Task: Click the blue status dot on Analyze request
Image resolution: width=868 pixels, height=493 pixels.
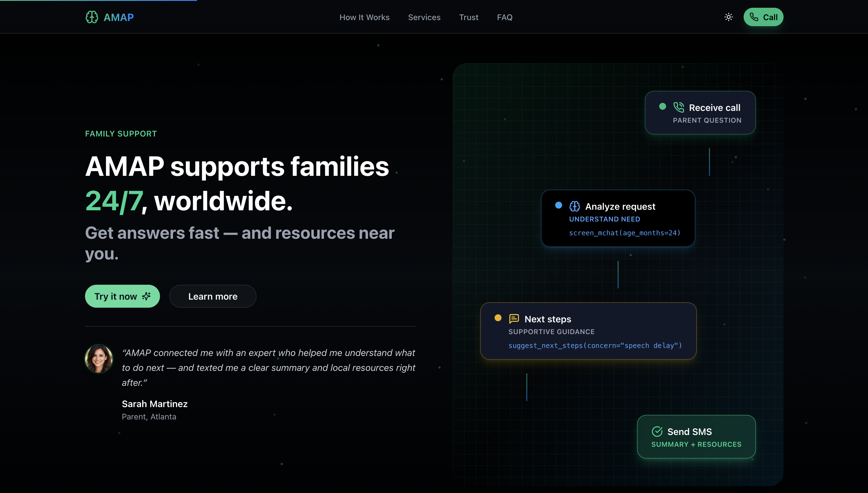Action: tap(559, 205)
